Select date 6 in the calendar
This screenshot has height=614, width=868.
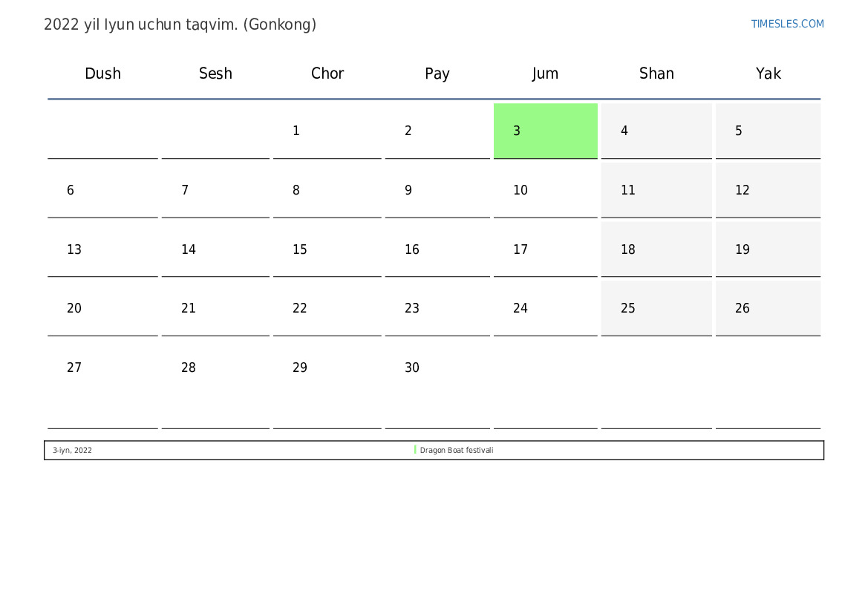[x=102, y=190]
